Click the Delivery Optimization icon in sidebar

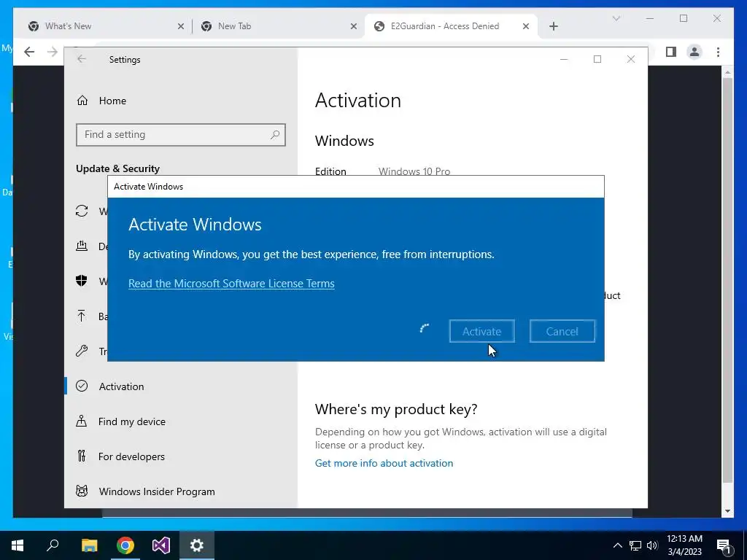pos(82,246)
